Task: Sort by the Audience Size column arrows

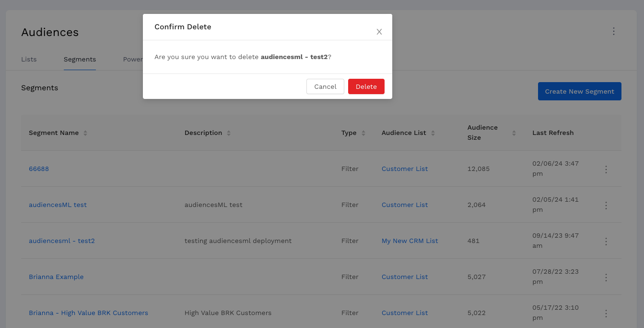Action: click(514, 133)
